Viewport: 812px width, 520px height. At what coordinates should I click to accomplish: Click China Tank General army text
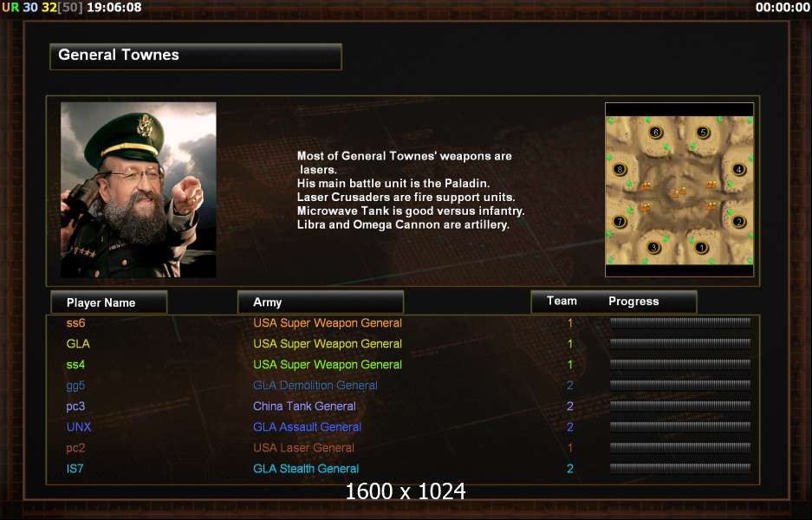[x=304, y=406]
